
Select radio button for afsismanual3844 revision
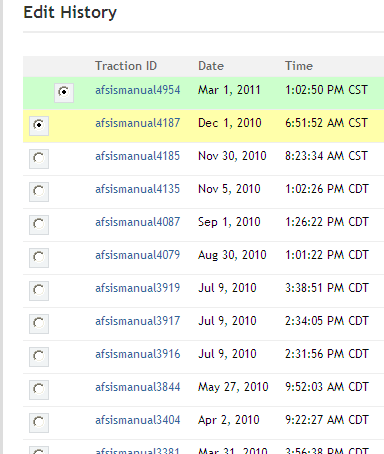39,390
